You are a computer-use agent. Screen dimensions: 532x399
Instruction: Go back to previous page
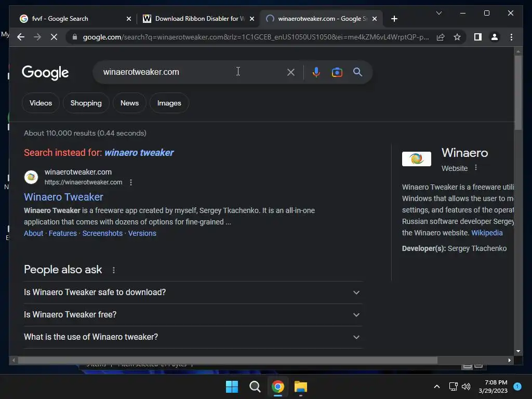(21, 37)
